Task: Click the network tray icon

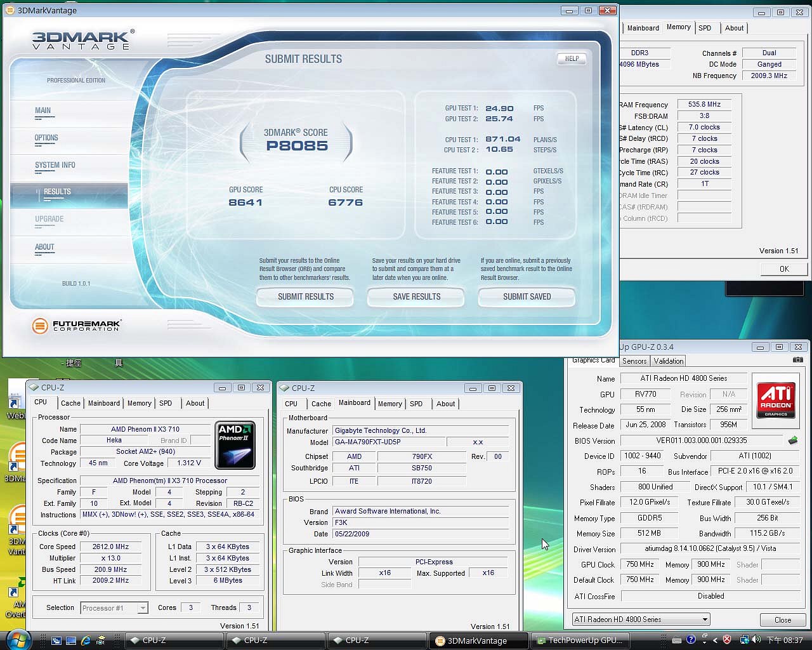Action: pos(744,640)
